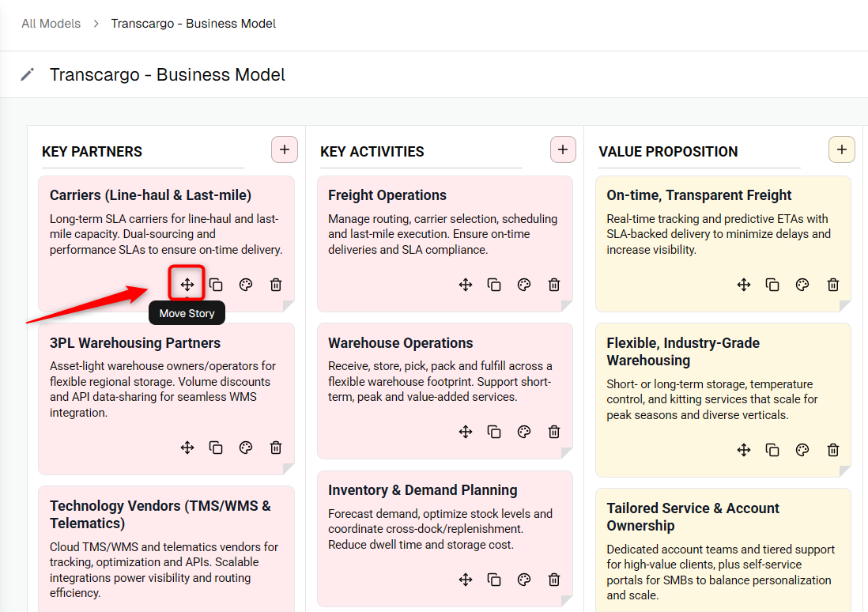This screenshot has height=612, width=868.
Task: Click move icon on Inventory & Demand Planning card
Action: (466, 580)
